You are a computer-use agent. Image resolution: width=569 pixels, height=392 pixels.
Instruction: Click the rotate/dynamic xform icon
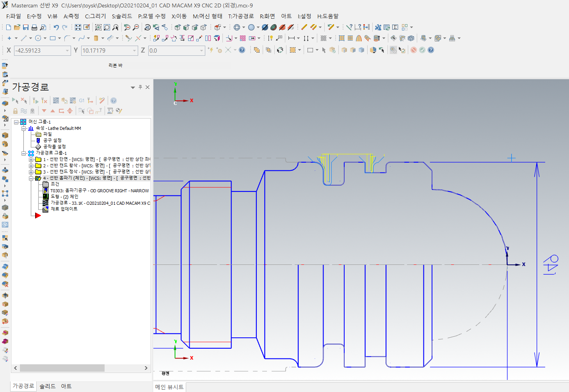(174, 38)
